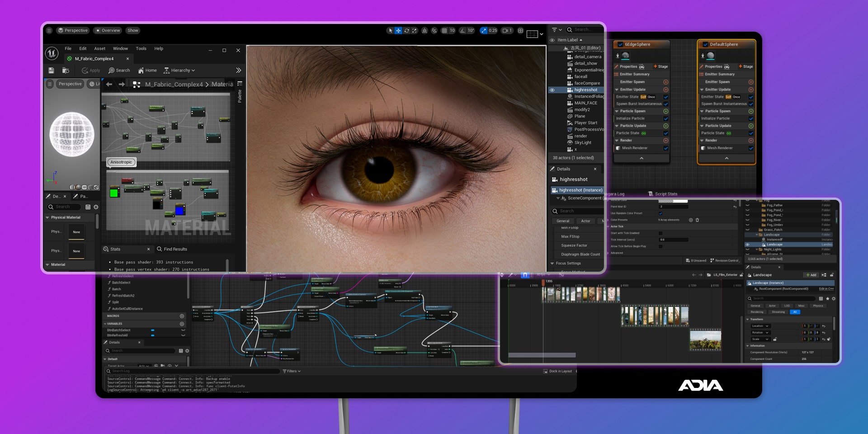Select the All filter in Landscape Details
Screen dimensions: 868x434
[795, 312]
